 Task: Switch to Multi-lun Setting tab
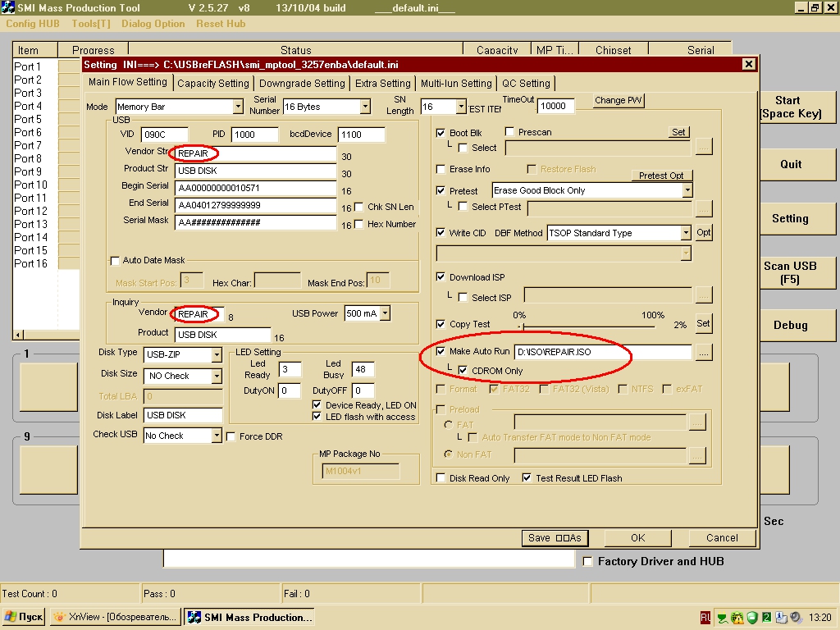tap(456, 84)
